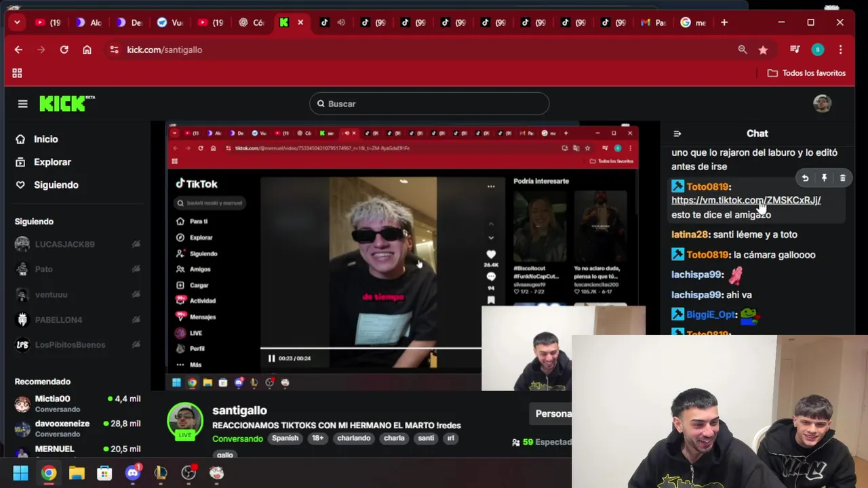This screenshot has height=488, width=868.
Task: Click the address bar URL
Action: tap(165, 49)
